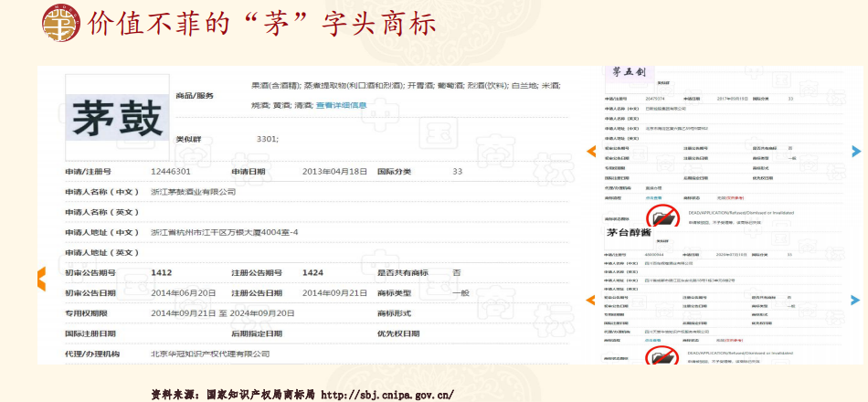Click the blue next arrow of the 茅五剑 record

tap(856, 151)
